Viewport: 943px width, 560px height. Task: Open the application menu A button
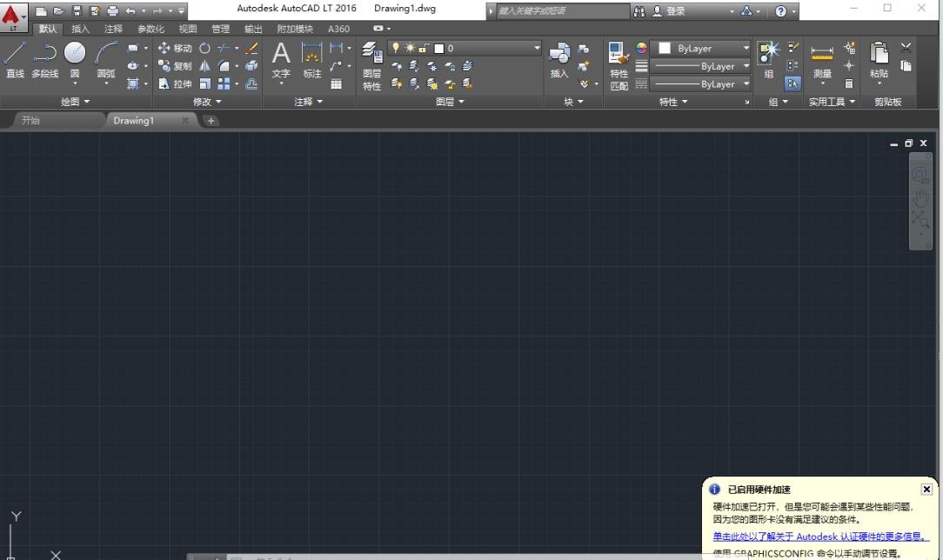[13, 17]
